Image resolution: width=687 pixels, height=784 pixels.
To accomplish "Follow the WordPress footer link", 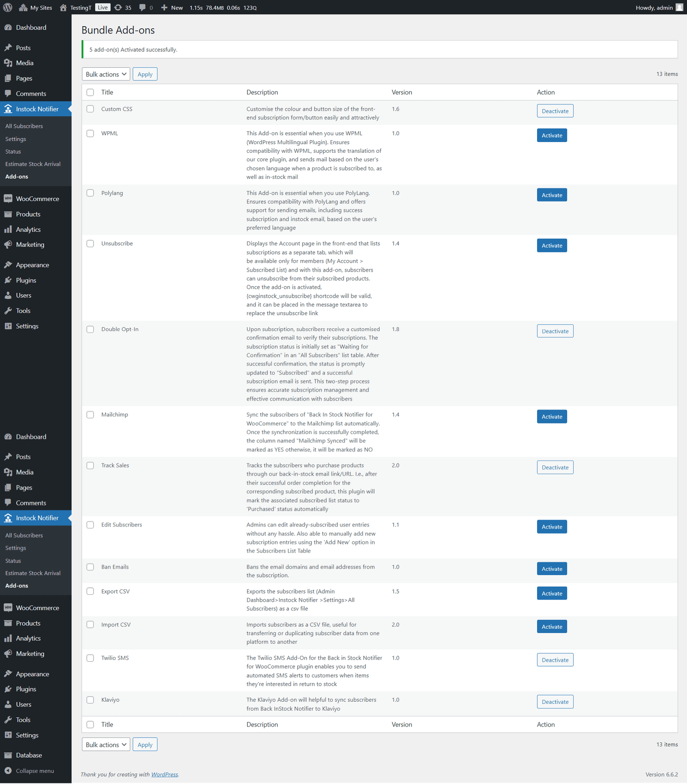I will coord(164,775).
